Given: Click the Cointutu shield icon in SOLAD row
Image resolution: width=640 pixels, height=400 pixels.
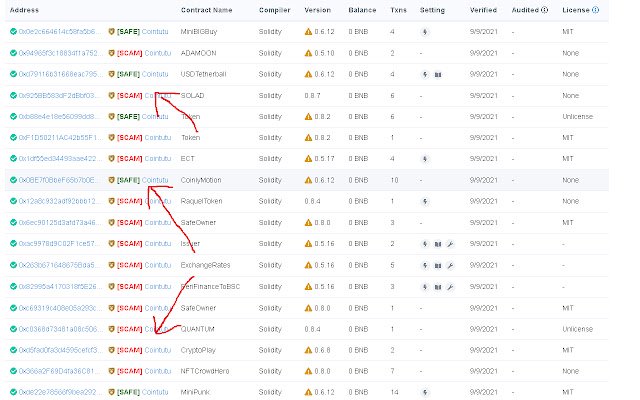Looking at the screenshot, I should point(111,96).
